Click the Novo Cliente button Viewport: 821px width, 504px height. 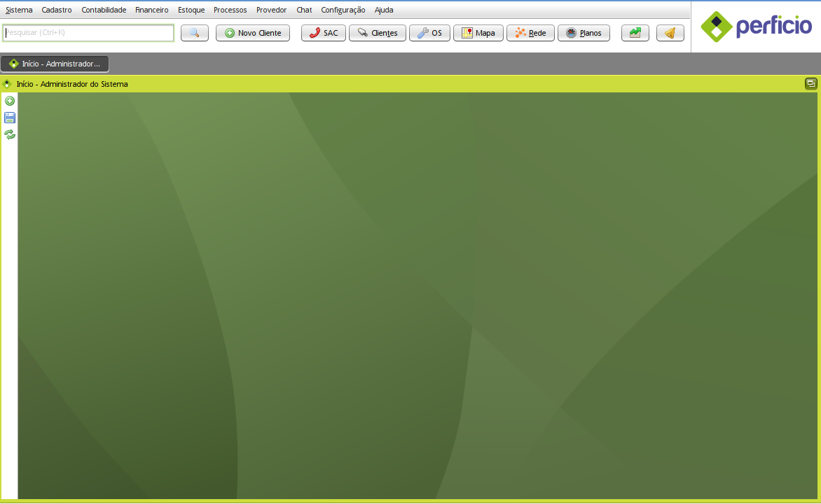[252, 32]
